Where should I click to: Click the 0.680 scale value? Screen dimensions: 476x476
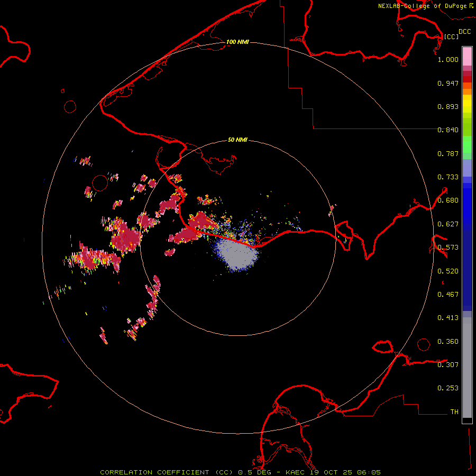tap(448, 200)
